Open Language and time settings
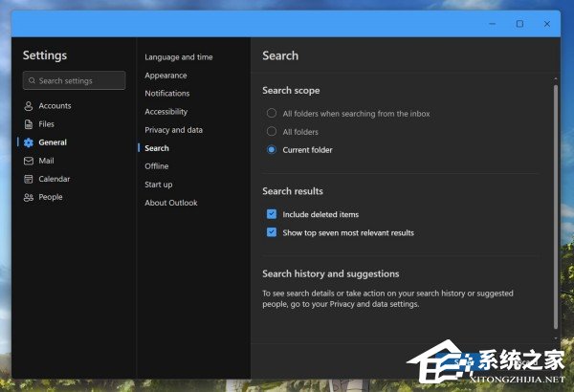574x392 pixels. point(179,57)
